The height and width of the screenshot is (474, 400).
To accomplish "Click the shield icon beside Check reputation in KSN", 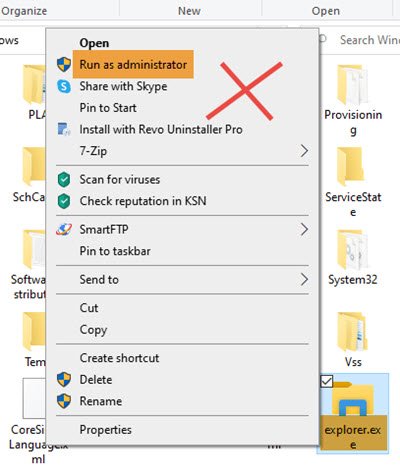I will pos(64,201).
